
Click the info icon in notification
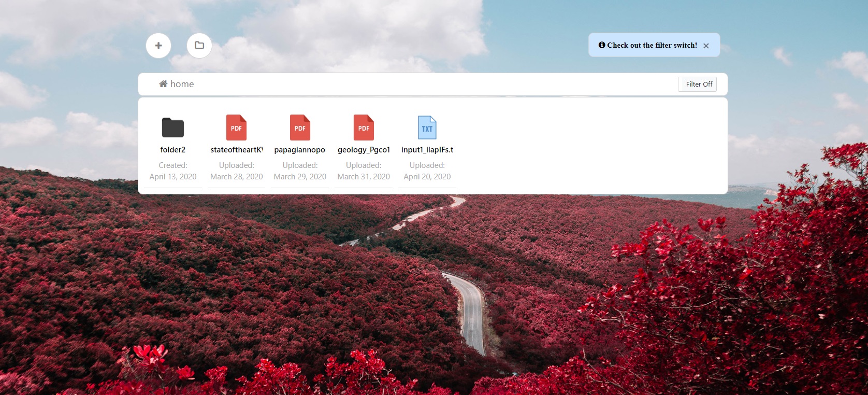point(602,45)
